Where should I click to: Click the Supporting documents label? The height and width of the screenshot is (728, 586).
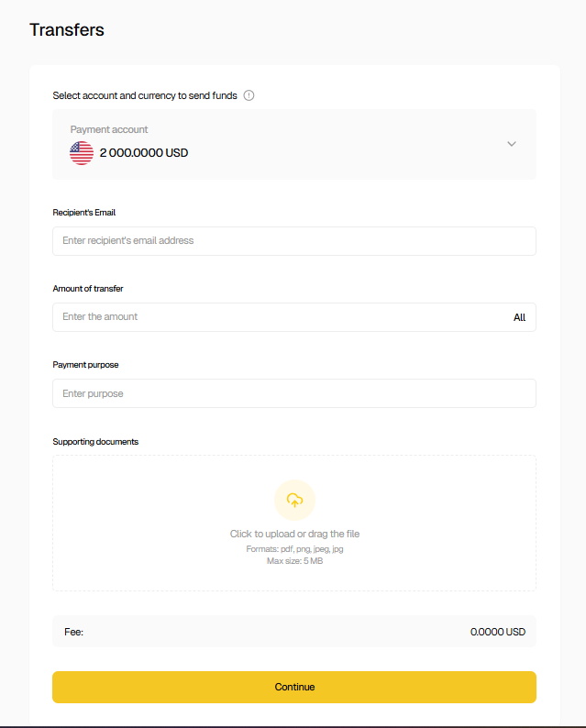pos(95,442)
